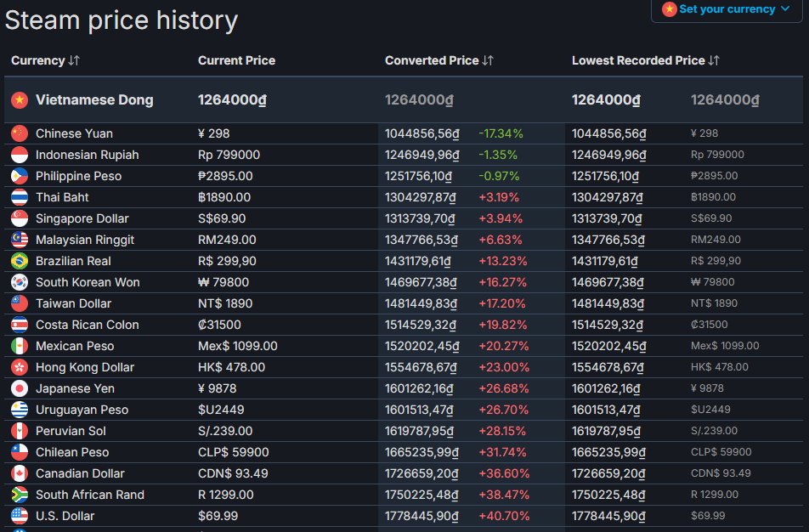Select the Peruvian Sol currency name
The height and width of the screenshot is (532, 809).
click(x=71, y=431)
